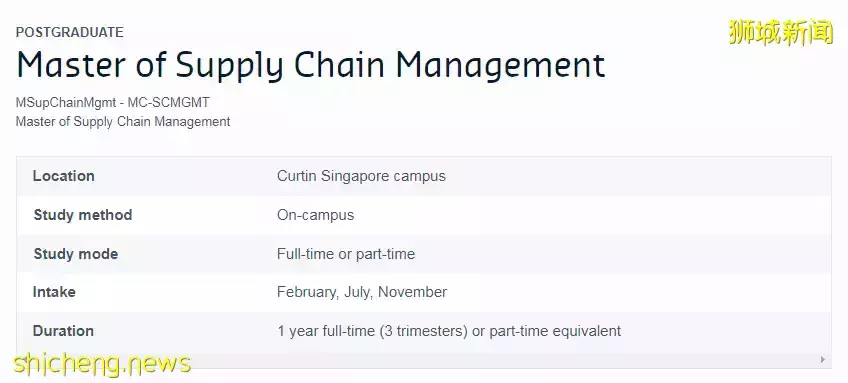Click the right scroll arrow under the table

pyautogui.click(x=823, y=360)
